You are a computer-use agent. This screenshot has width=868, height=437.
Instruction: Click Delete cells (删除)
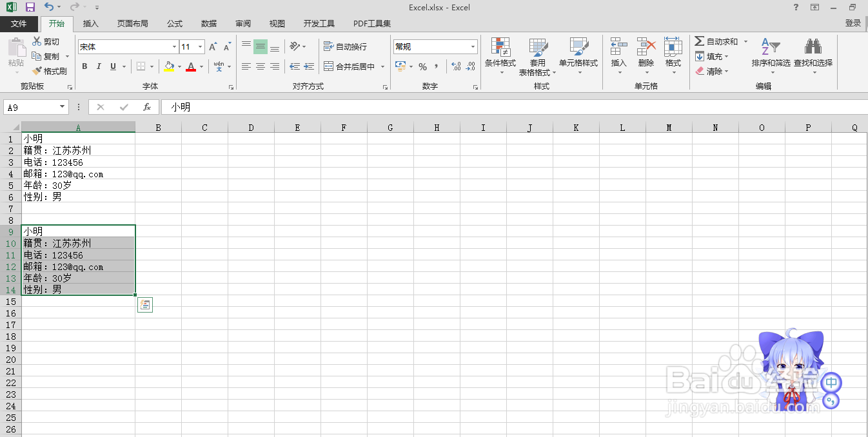[x=646, y=56]
